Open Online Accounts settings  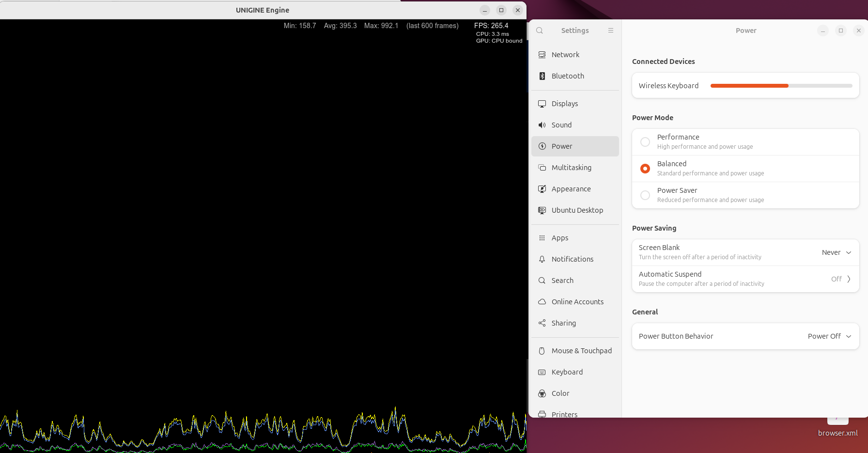click(575, 302)
